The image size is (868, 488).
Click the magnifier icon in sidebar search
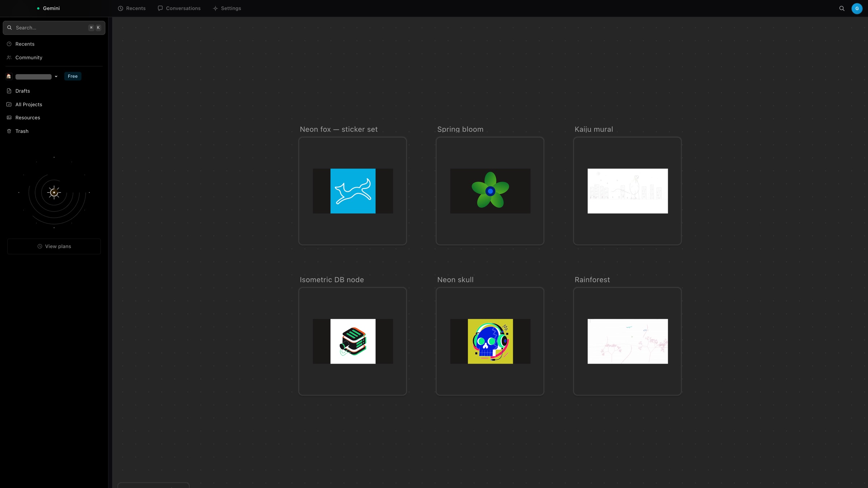click(9, 27)
